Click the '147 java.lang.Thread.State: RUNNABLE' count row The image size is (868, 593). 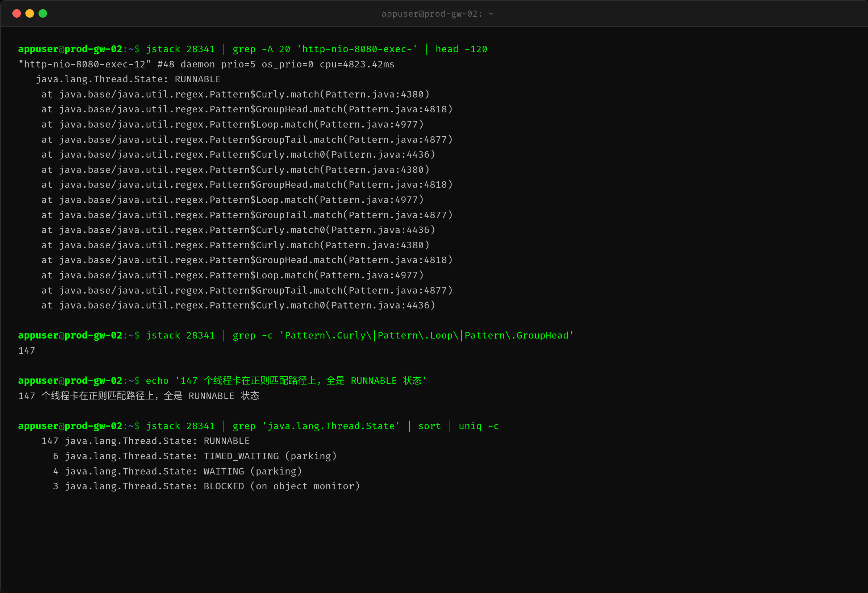pos(145,441)
